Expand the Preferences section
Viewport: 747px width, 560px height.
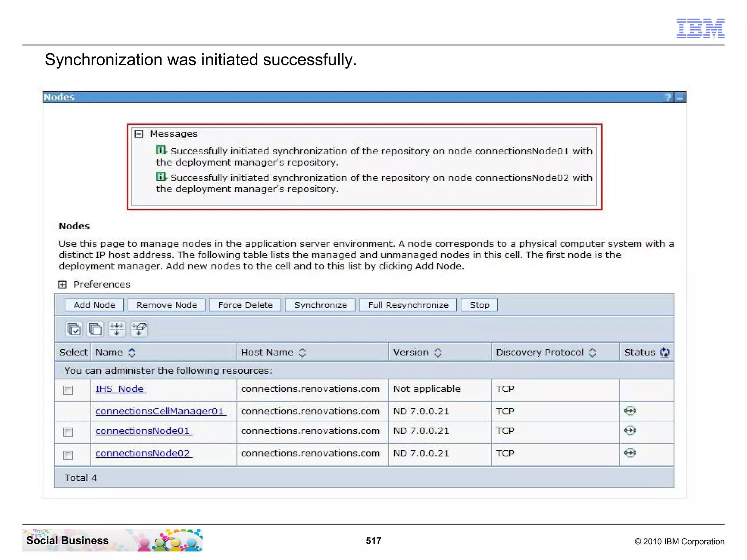[x=62, y=285]
